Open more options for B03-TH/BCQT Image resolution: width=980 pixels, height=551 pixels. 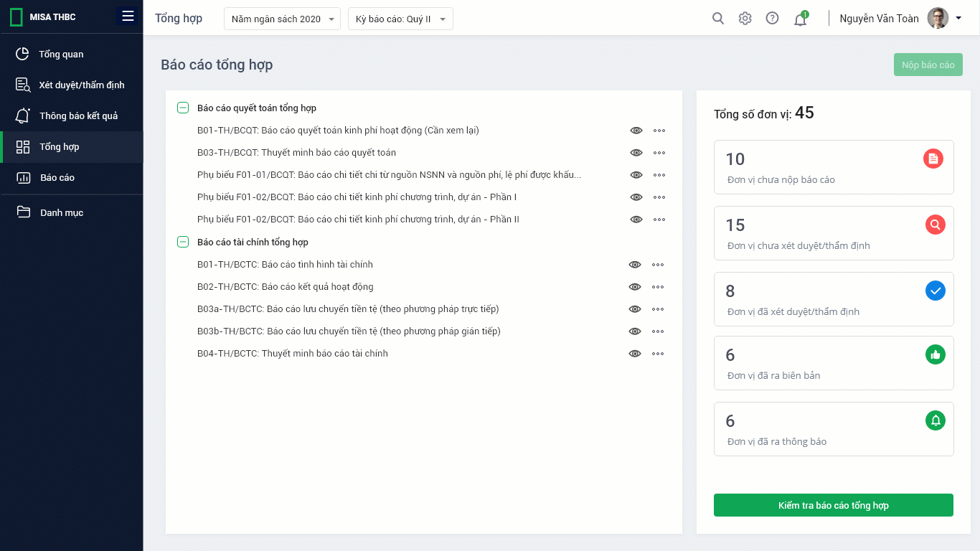pos(659,153)
